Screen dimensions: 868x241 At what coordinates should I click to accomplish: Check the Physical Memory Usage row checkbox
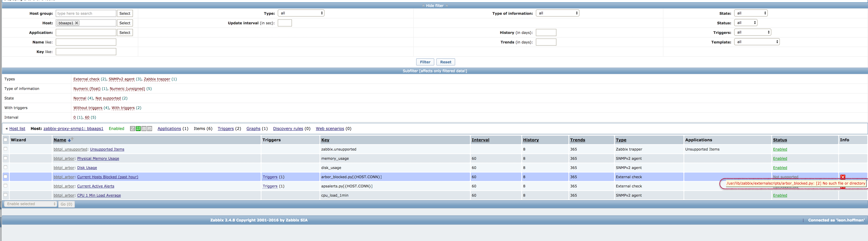pos(5,158)
